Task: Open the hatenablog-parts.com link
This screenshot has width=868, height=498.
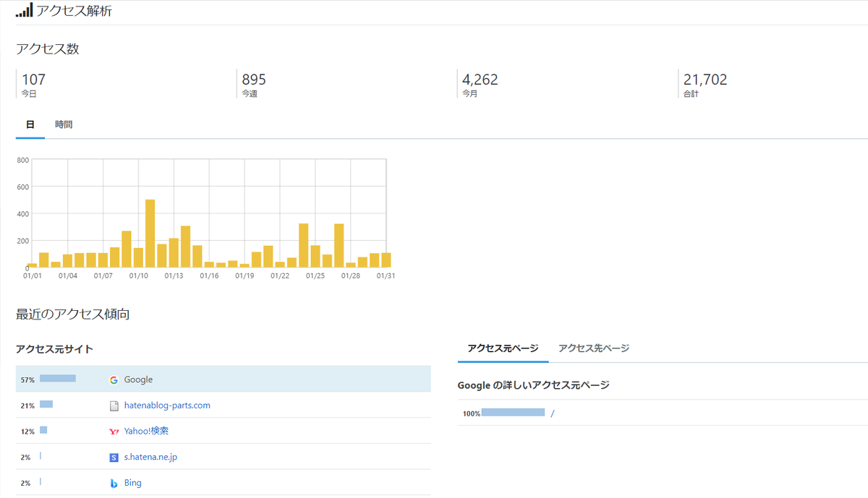Action: [167, 405]
